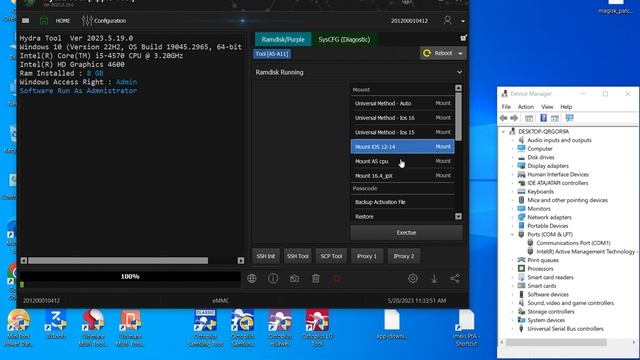Collapse the Ramdisk Running section chevron
640x360 pixels.
click(459, 72)
